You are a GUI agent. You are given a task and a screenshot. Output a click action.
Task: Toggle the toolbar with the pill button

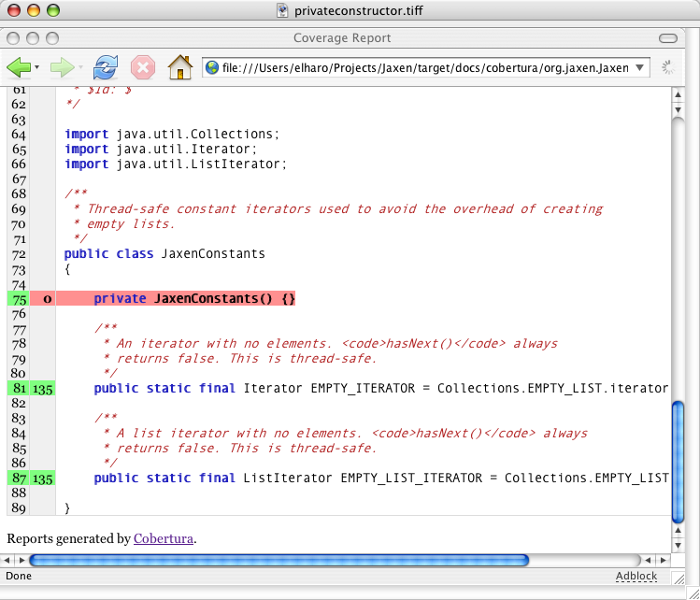coord(667,38)
